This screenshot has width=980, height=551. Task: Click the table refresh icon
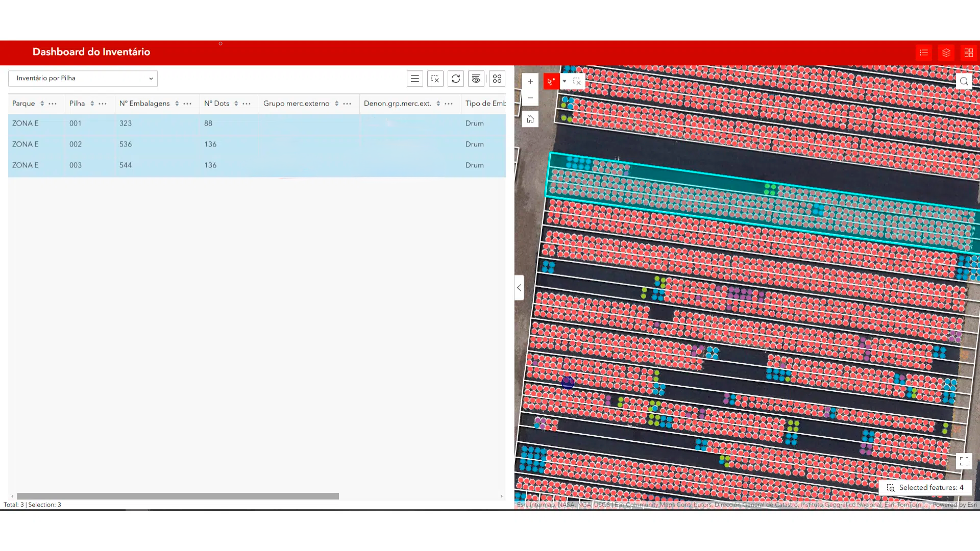pos(455,79)
